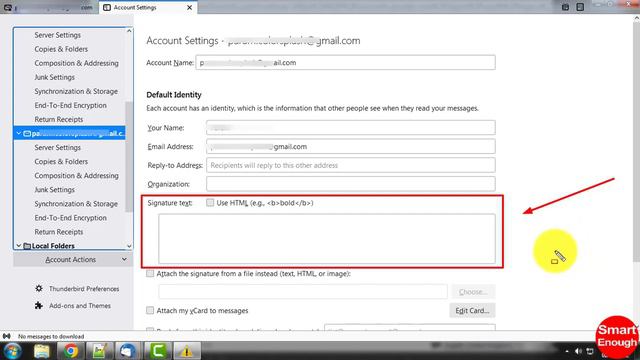Screen dimensions: 640x360
Task: Check Attach the signature from a file
Action: [150, 273]
